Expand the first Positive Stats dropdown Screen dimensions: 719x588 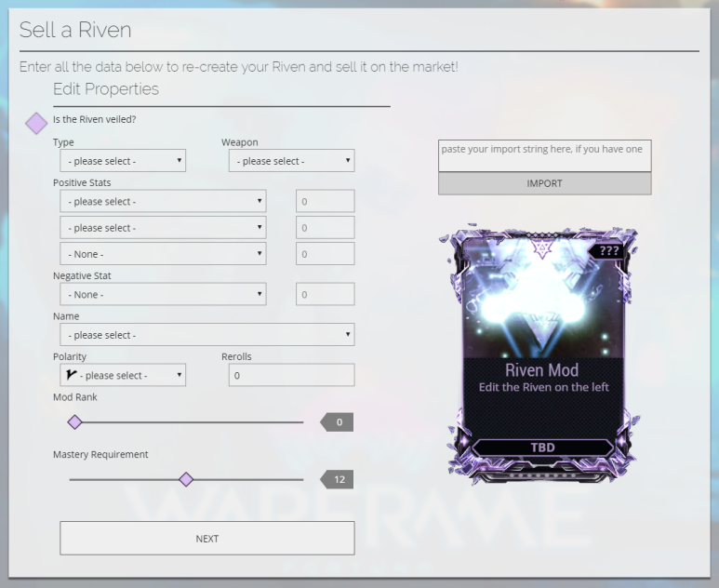163,201
